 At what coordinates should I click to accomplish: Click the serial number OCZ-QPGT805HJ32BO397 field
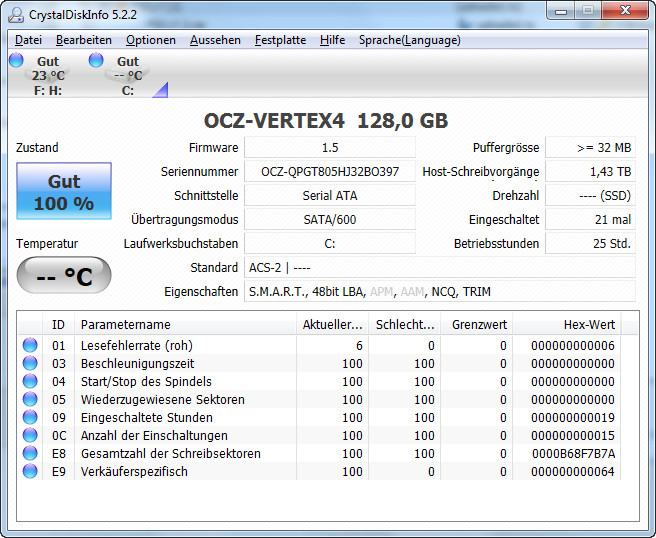click(x=330, y=172)
